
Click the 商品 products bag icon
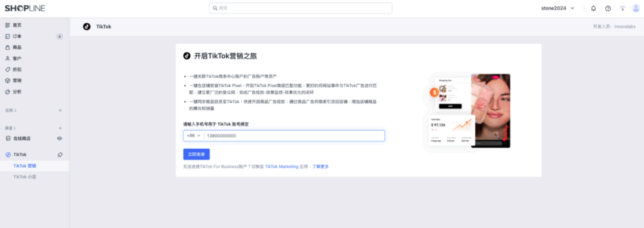7,48
